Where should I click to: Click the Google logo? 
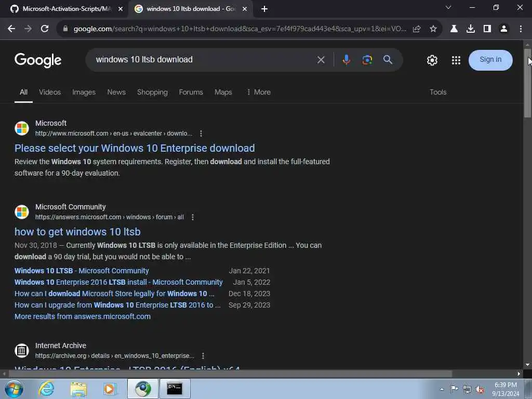click(x=38, y=60)
